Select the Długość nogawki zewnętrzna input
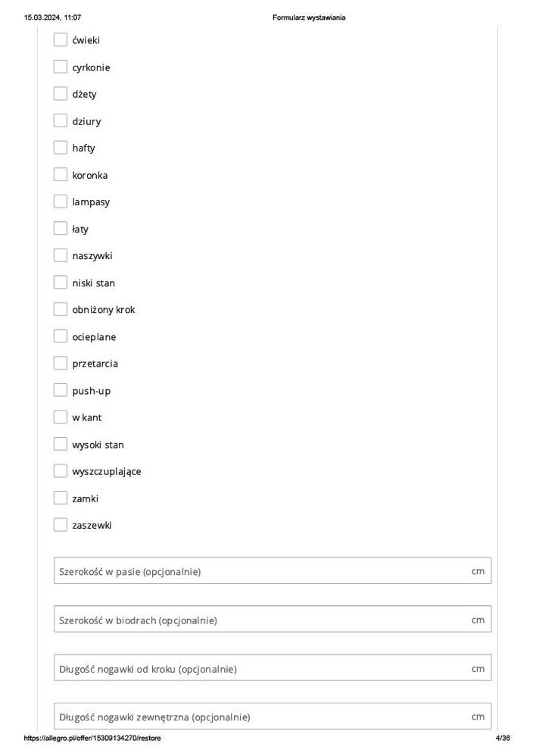The width and height of the screenshot is (533, 756). [261, 716]
